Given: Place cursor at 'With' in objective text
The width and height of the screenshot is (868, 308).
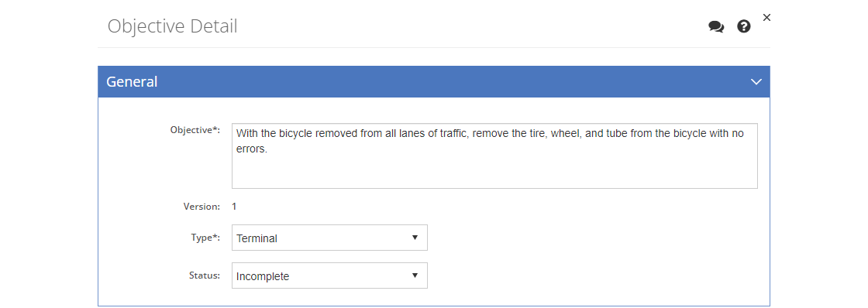Looking at the screenshot, I should [246, 133].
